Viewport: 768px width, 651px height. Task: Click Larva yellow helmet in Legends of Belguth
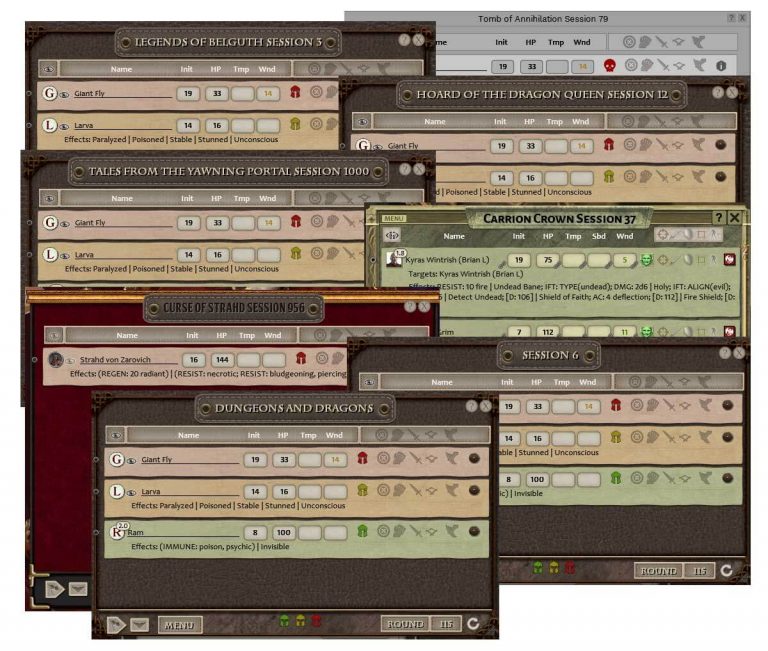point(295,123)
